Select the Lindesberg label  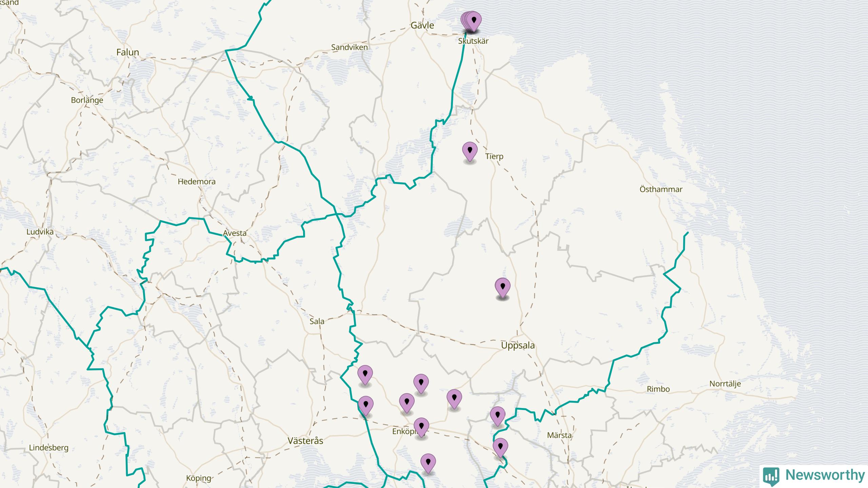click(x=48, y=448)
